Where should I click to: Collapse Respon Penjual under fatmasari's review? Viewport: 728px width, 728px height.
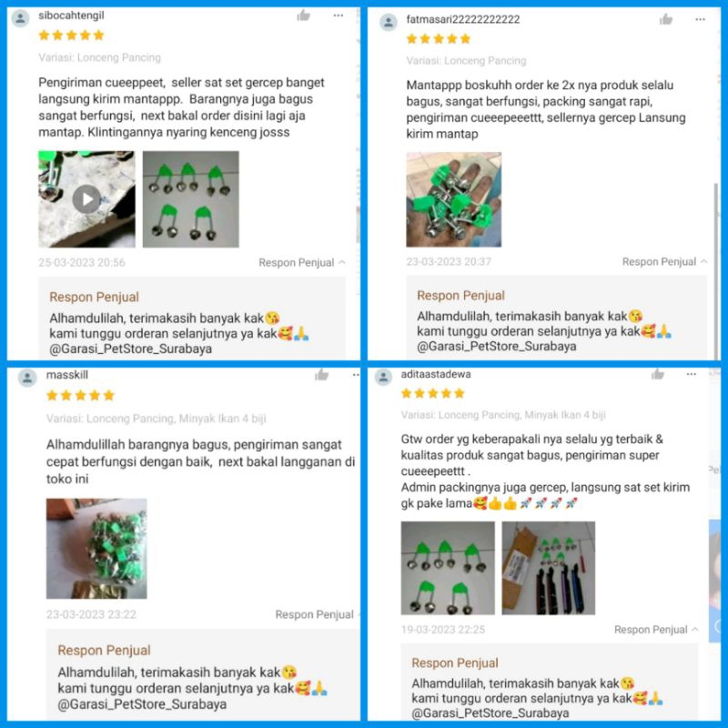coord(664,262)
